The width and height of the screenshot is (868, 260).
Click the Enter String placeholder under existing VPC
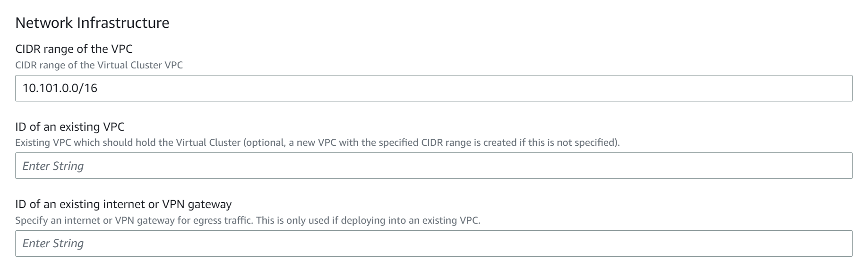(53, 166)
